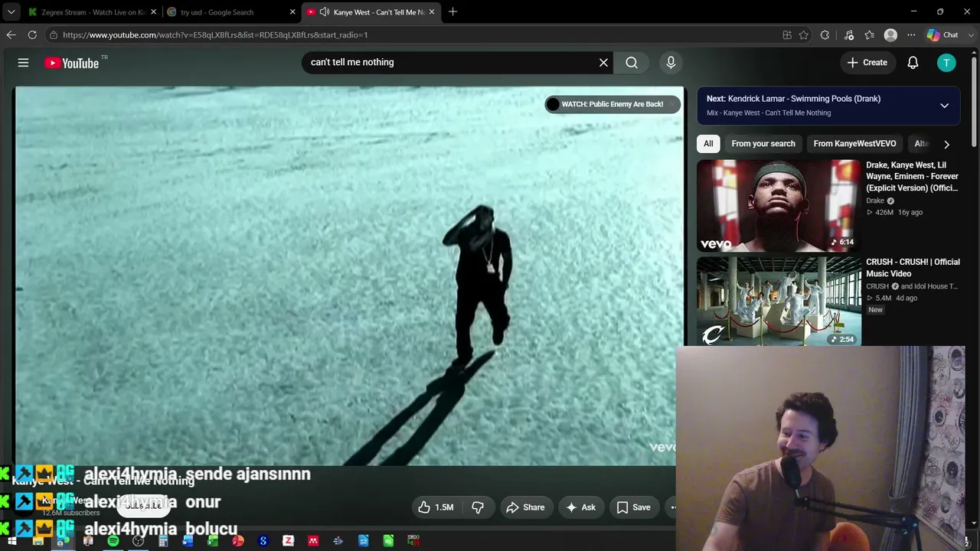Image resolution: width=980 pixels, height=551 pixels.
Task: Select the From KanyeWestVEVO chip
Action: point(854,144)
